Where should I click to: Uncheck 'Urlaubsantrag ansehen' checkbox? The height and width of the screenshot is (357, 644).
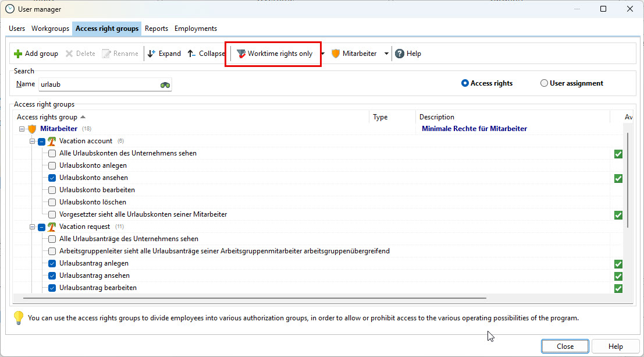52,275
